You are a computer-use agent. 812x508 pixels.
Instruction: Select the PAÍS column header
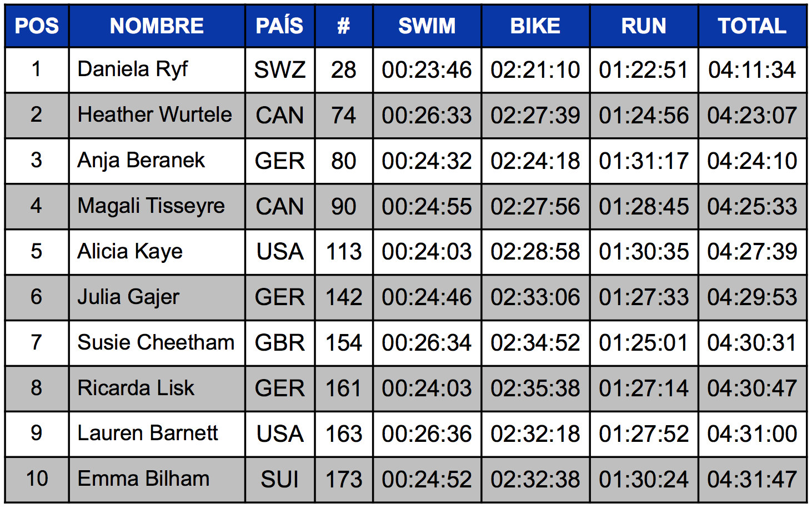click(x=279, y=26)
